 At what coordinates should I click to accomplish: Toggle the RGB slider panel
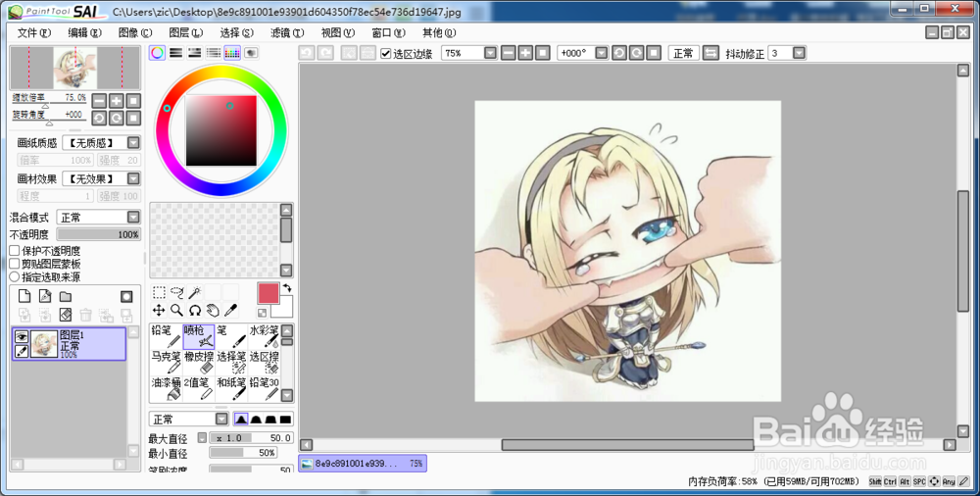175,53
